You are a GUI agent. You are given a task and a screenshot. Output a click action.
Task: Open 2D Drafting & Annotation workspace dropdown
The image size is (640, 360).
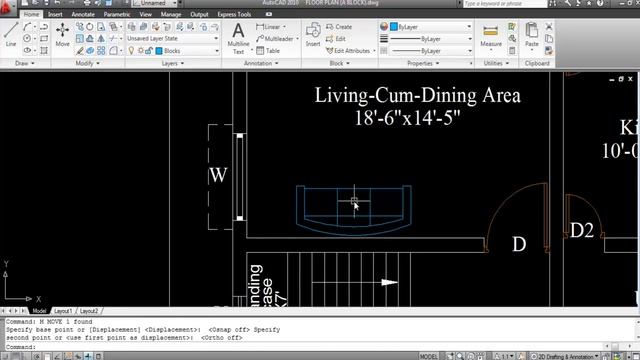(565, 356)
